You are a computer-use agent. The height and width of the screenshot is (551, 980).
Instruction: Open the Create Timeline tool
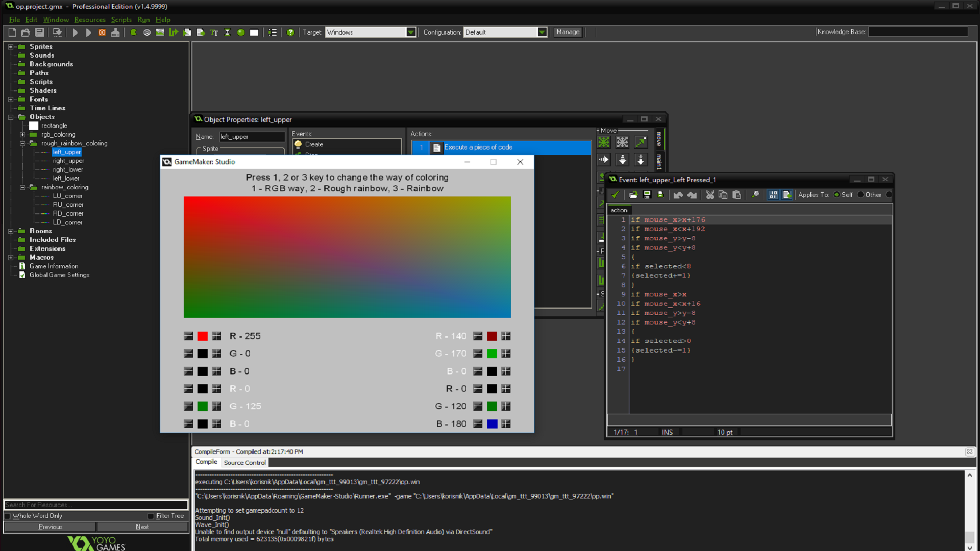point(227,32)
